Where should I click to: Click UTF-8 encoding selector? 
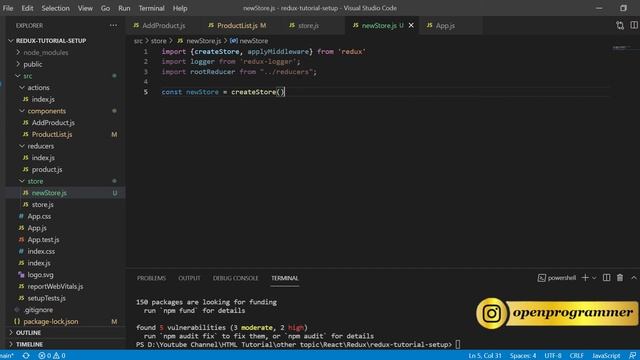click(x=553, y=356)
